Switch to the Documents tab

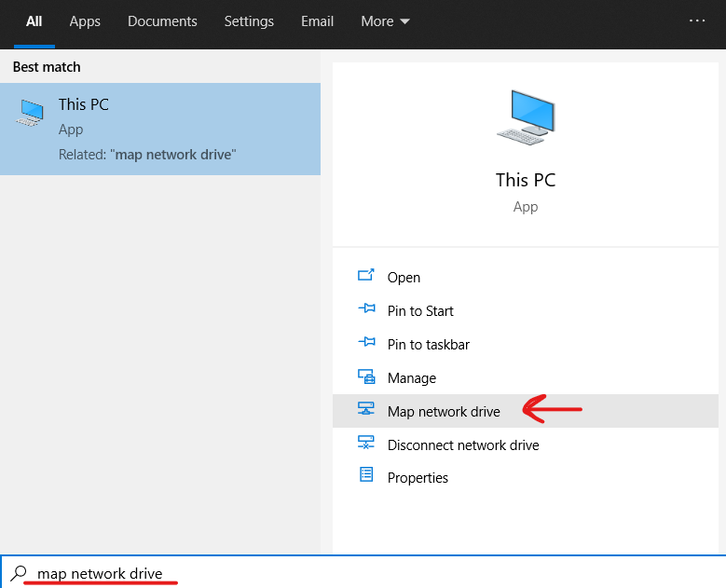(x=162, y=21)
